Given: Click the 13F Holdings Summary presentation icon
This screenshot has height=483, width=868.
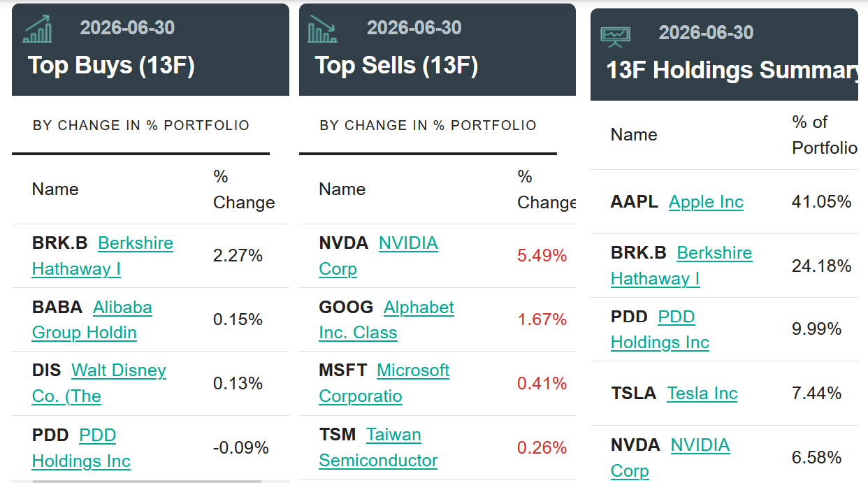Looking at the screenshot, I should pyautogui.click(x=615, y=36).
